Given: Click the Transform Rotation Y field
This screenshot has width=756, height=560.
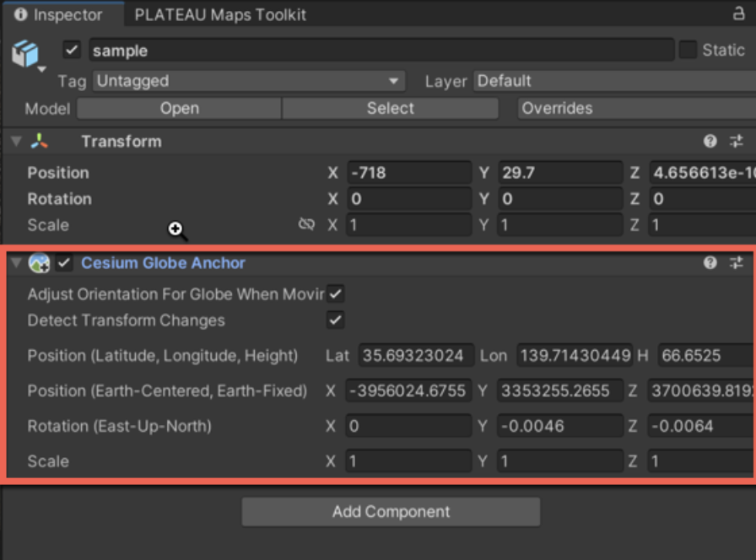Looking at the screenshot, I should [560, 198].
